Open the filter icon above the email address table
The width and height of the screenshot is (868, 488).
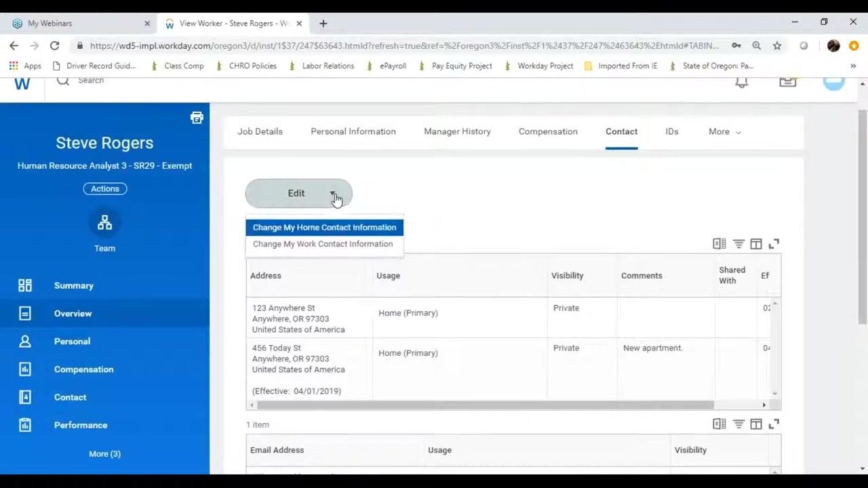[738, 424]
